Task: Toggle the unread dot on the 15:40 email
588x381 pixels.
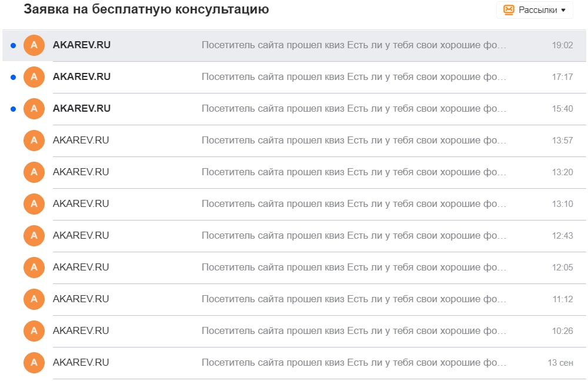Action: point(14,108)
